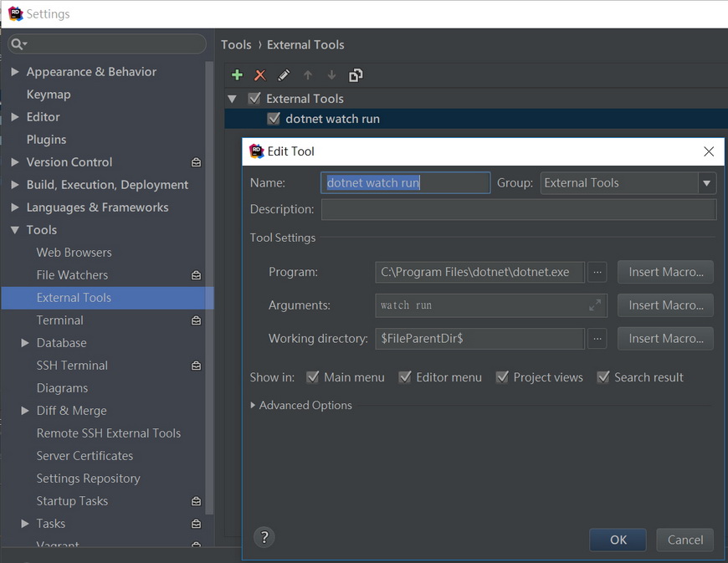
Task: Click into the Description text field
Action: [x=518, y=209]
